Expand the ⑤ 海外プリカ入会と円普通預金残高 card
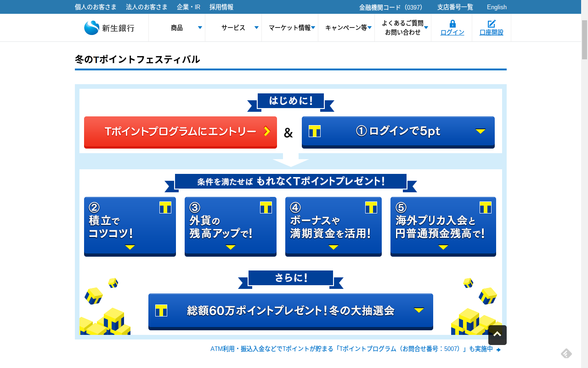The width and height of the screenshot is (588, 368). (x=443, y=226)
